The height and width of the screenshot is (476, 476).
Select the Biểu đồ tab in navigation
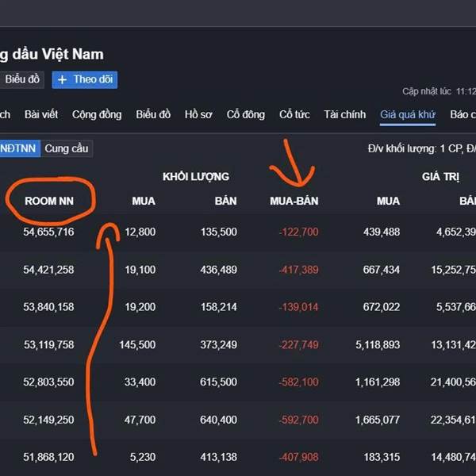[153, 114]
